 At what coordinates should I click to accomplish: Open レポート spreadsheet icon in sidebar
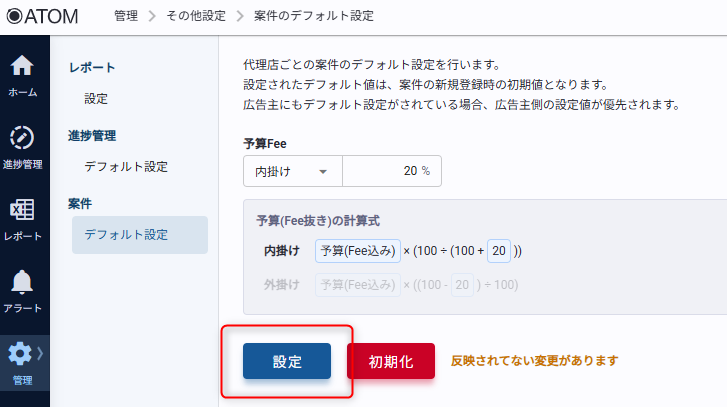pos(24,209)
